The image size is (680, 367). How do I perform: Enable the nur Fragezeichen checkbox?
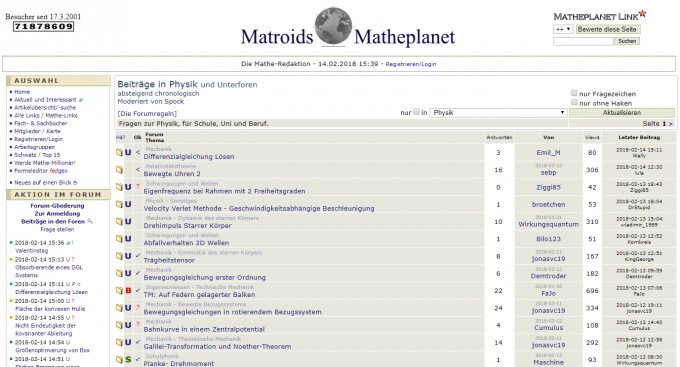(x=574, y=93)
